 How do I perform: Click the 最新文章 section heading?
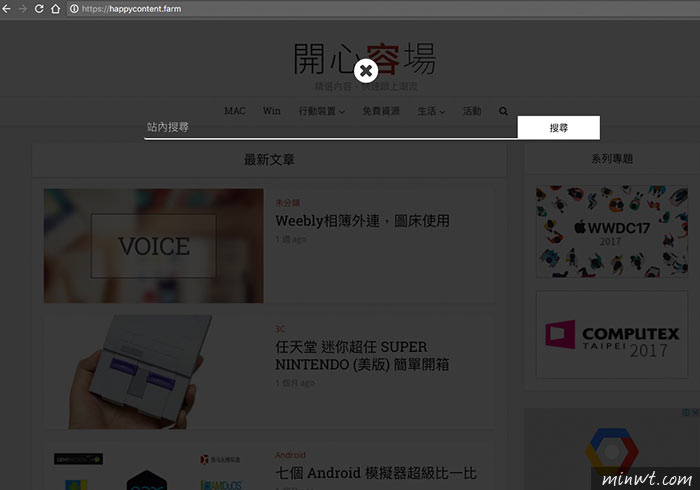269,159
